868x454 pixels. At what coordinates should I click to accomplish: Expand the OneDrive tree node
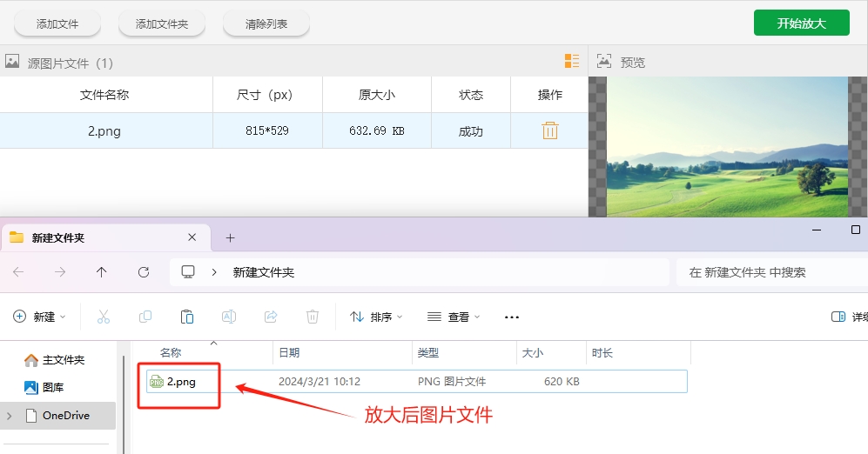[x=10, y=416]
